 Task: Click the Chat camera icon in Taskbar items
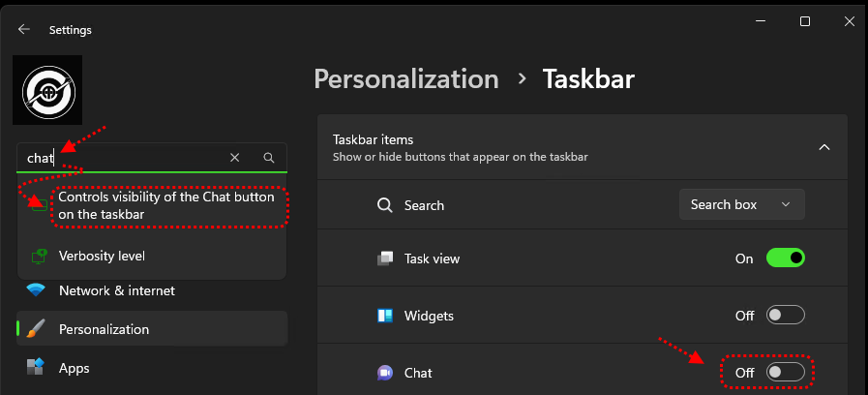[x=385, y=373]
